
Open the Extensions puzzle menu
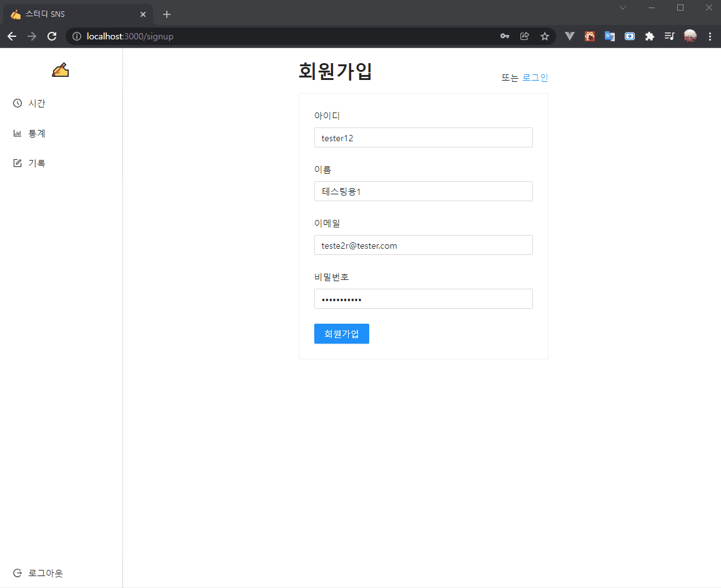tap(650, 36)
